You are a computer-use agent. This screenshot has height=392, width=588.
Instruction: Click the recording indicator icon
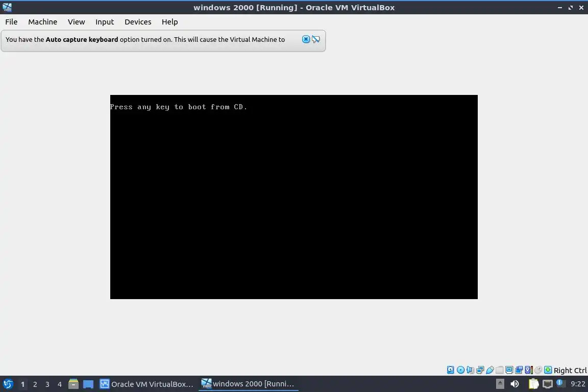click(519, 370)
